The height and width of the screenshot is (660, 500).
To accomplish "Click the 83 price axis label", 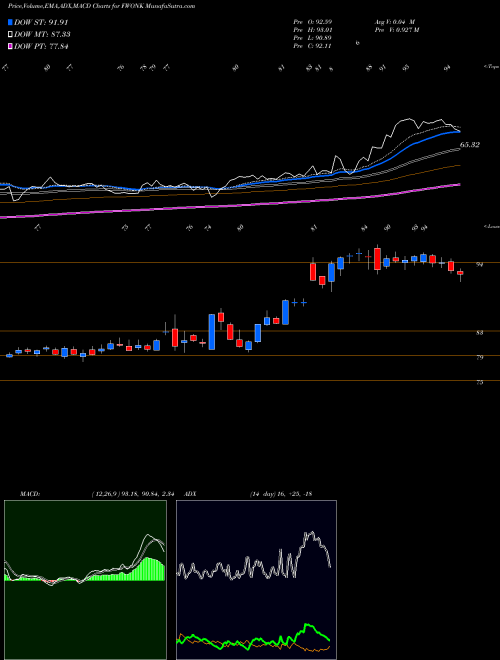I will tap(479, 333).
